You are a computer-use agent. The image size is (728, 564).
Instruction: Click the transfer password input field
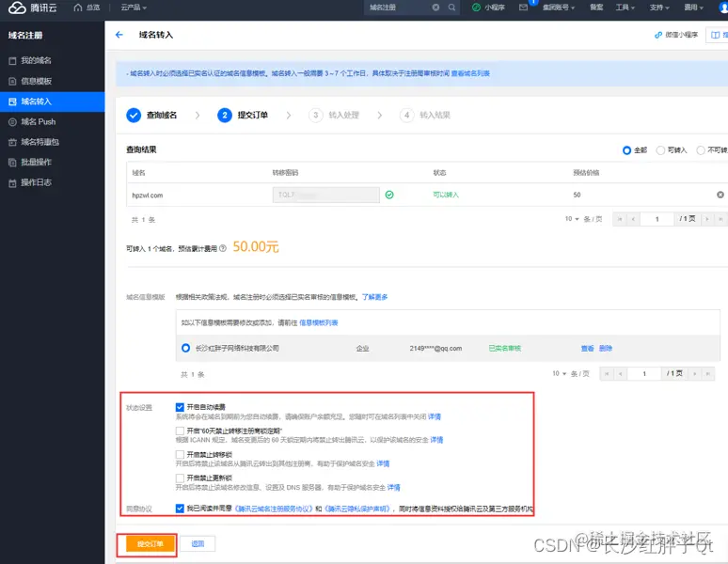click(x=326, y=195)
